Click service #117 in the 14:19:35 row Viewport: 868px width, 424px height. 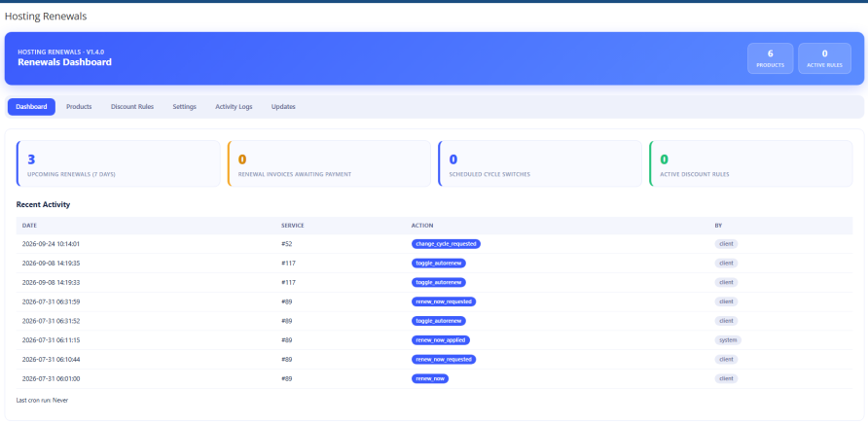[x=288, y=263]
